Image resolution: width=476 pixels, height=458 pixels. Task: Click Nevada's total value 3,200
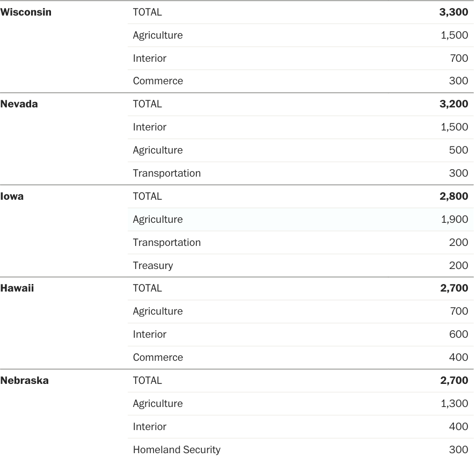tap(453, 104)
